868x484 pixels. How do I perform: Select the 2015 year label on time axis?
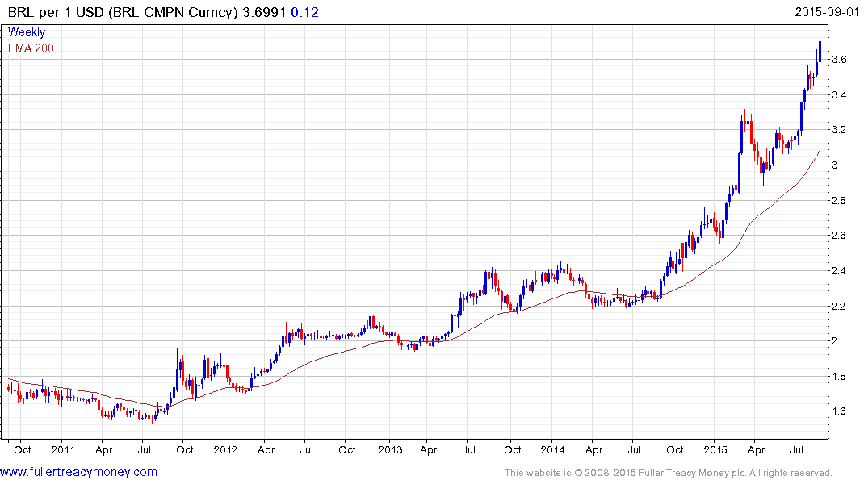click(716, 449)
